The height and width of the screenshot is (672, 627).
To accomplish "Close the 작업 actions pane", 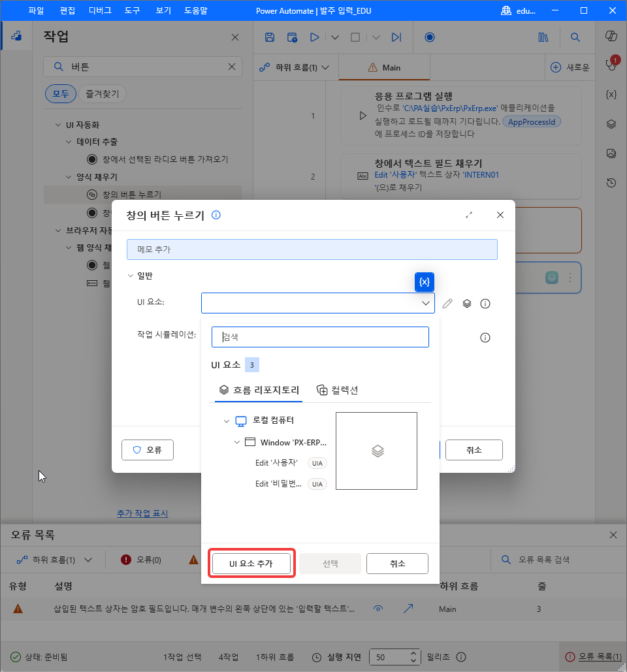I will click(235, 37).
